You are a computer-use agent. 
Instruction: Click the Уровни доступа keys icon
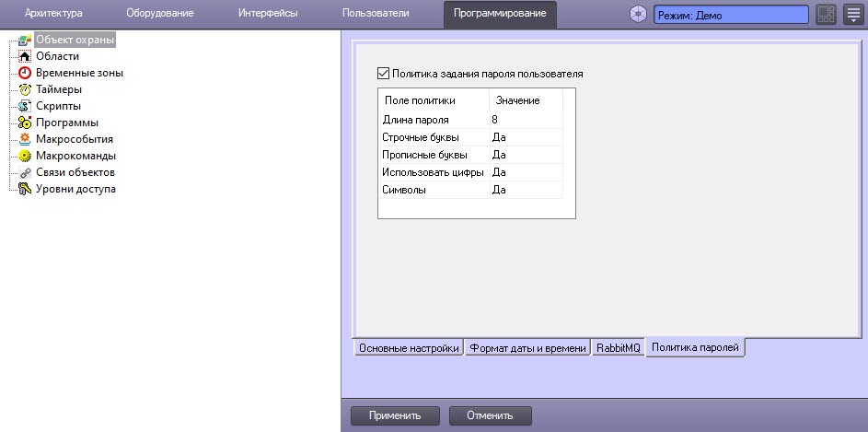point(25,189)
